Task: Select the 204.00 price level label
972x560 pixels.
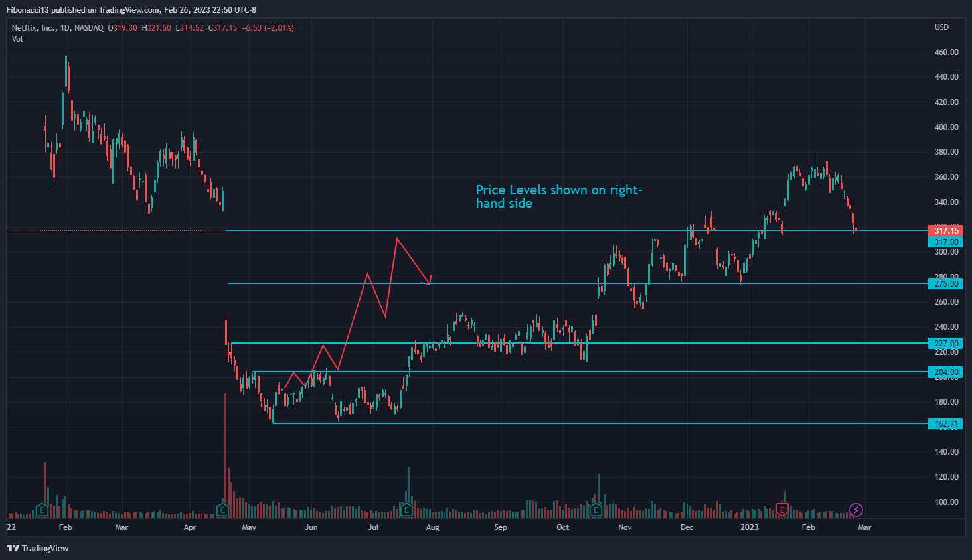Action: pos(945,372)
